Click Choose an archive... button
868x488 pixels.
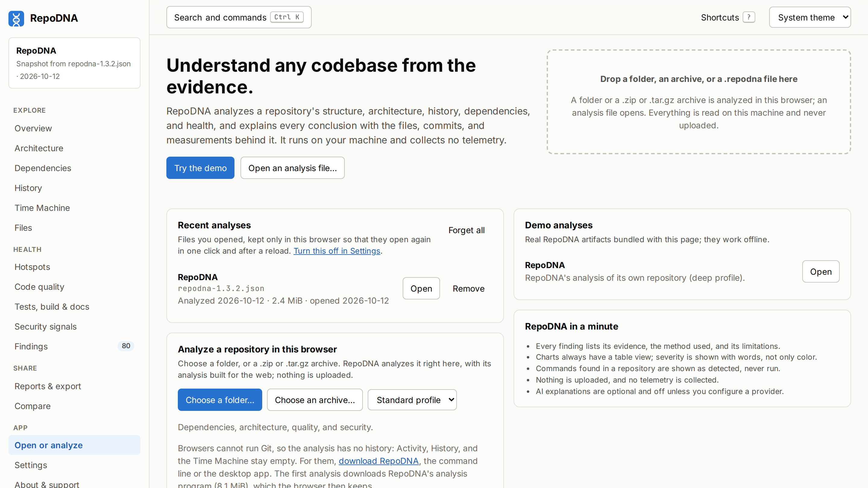315,400
